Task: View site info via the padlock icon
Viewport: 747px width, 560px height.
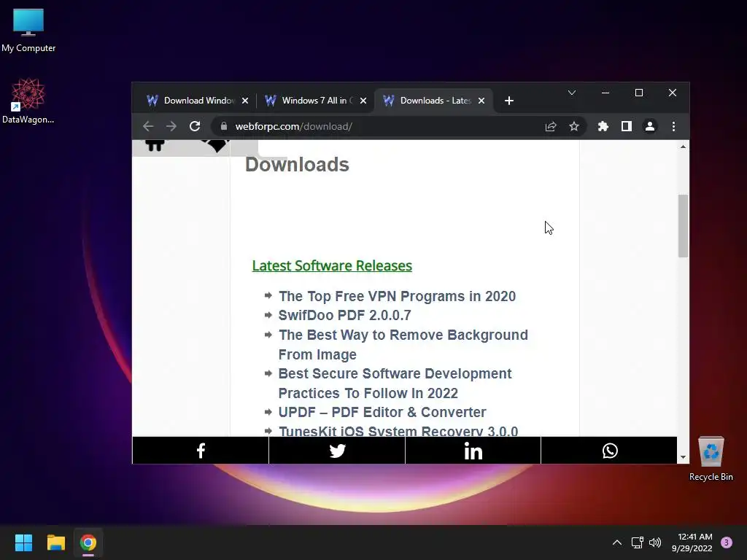Action: pyautogui.click(x=224, y=126)
